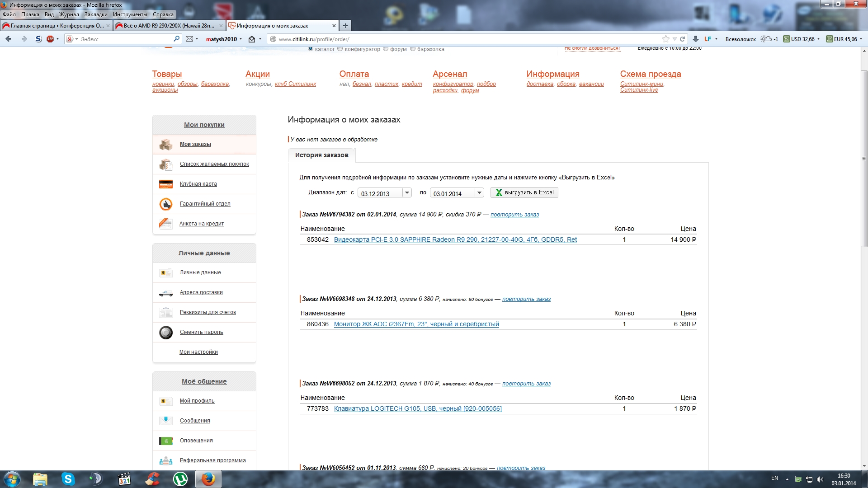
Task: Click the magnifier search icon in Yandex box
Action: (176, 39)
